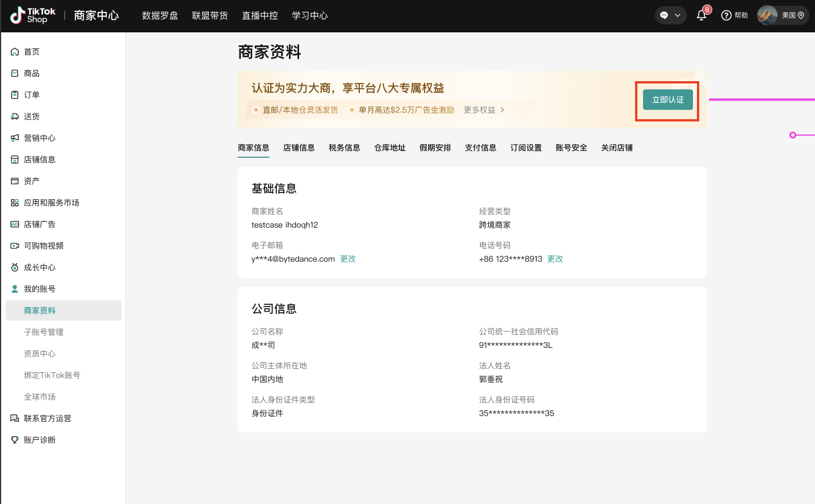Click the 帮助 help label

741,15
